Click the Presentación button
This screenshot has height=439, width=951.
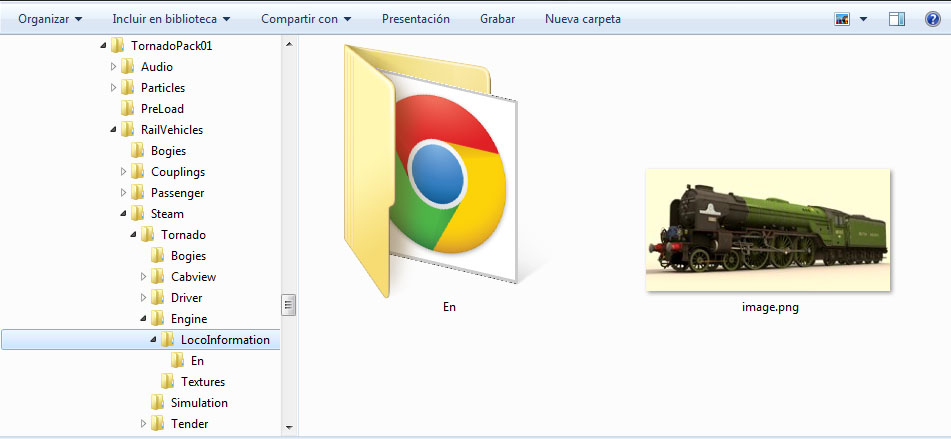coord(415,19)
